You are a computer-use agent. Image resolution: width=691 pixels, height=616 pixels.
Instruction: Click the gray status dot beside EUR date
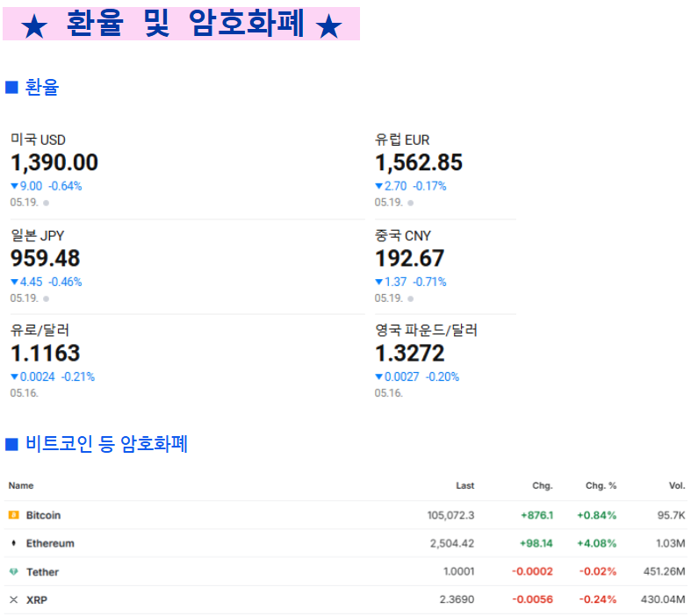(411, 203)
